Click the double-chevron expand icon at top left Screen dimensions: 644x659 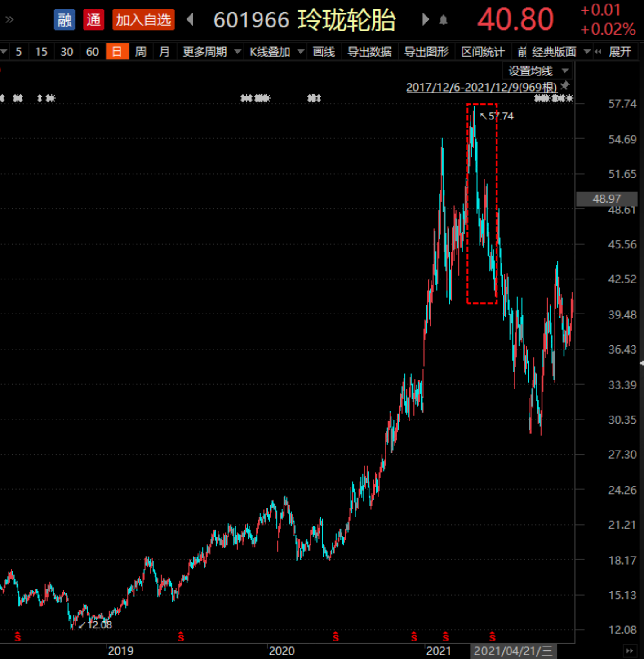click(9, 19)
